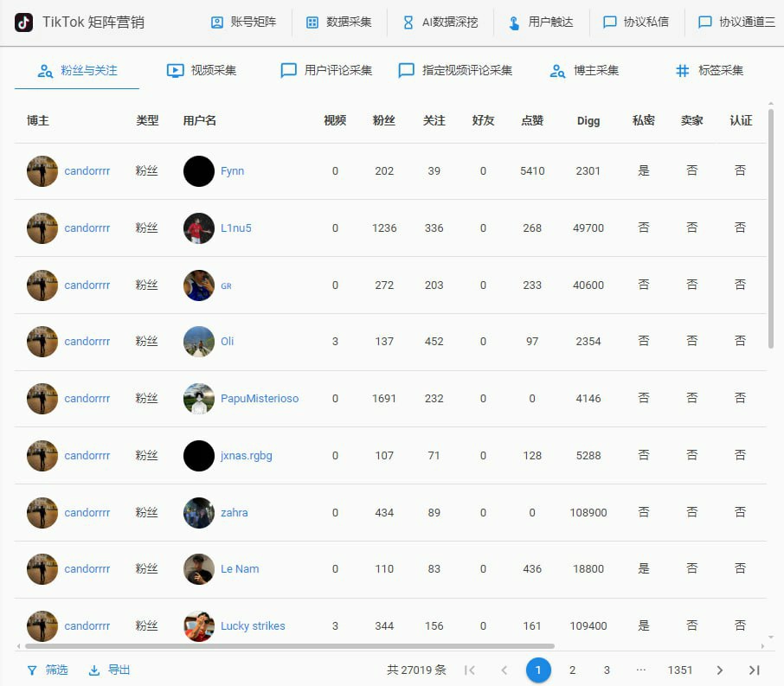Click the next page arrow
This screenshot has height=686, width=784.
coord(719,670)
